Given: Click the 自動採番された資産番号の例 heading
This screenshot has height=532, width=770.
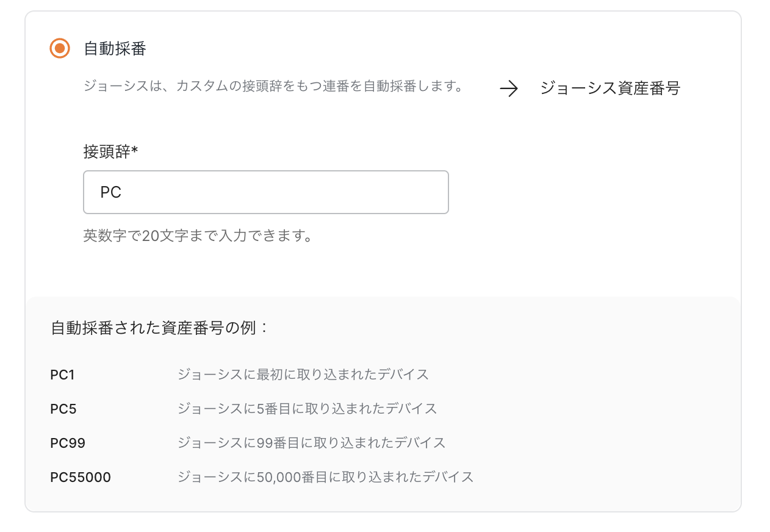Looking at the screenshot, I should (x=159, y=328).
